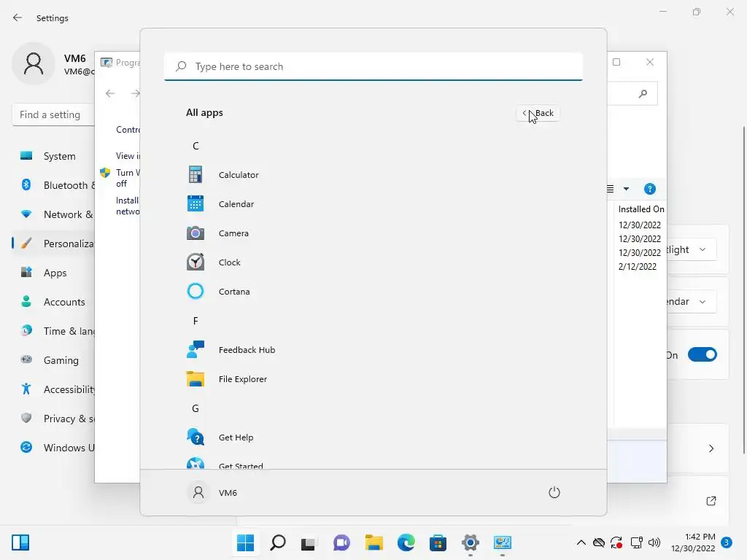Open the clock and date flyout
This screenshot has width=747, height=560.
(x=693, y=542)
